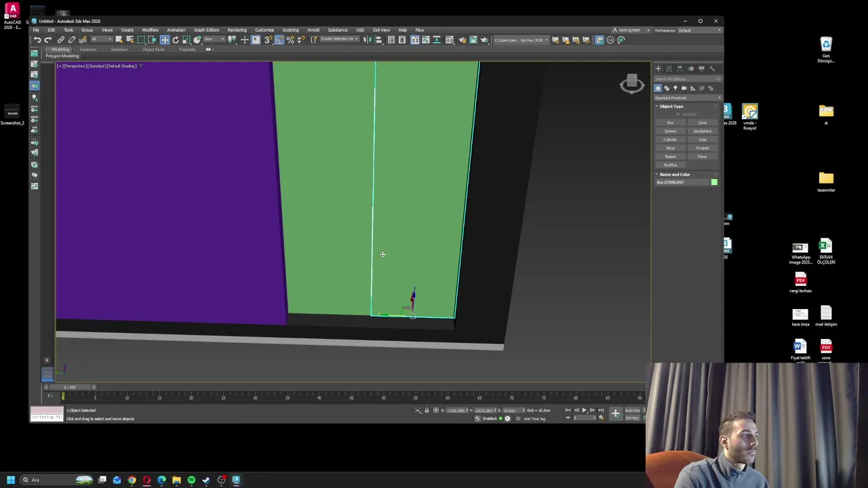The width and height of the screenshot is (868, 488).
Task: Open Mirror tool in main toolbar
Action: pyautogui.click(x=367, y=39)
